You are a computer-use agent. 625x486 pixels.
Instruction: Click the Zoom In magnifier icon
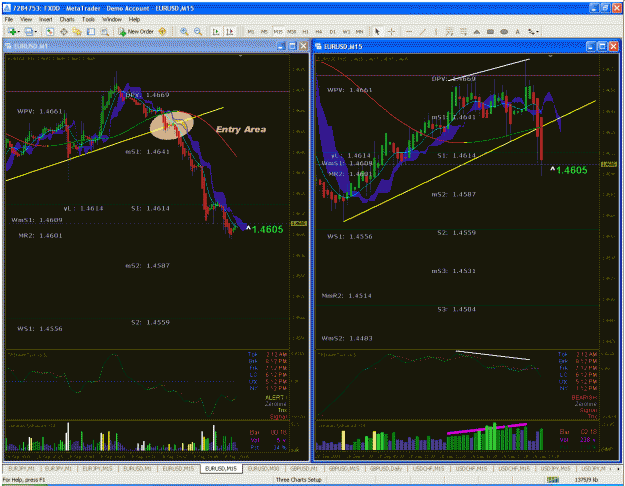pyautogui.click(x=184, y=31)
